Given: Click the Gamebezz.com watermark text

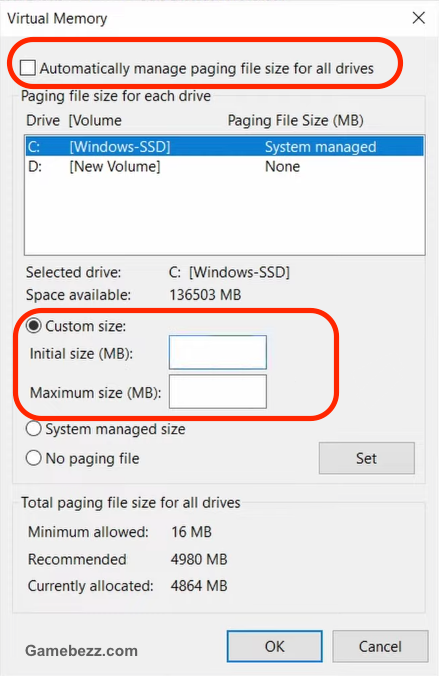Looking at the screenshot, I should [81, 650].
